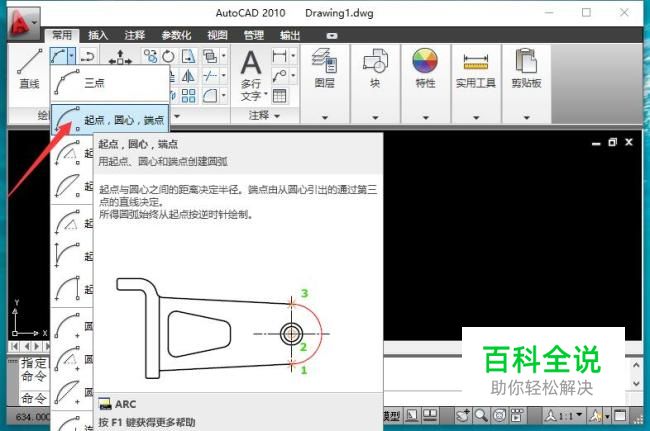This screenshot has width=650, height=431.
Task: Select the Trim tool icon
Action: click(210, 76)
